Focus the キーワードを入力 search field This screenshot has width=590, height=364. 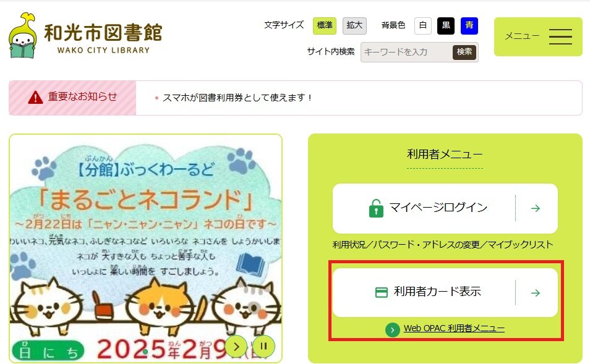pos(406,52)
